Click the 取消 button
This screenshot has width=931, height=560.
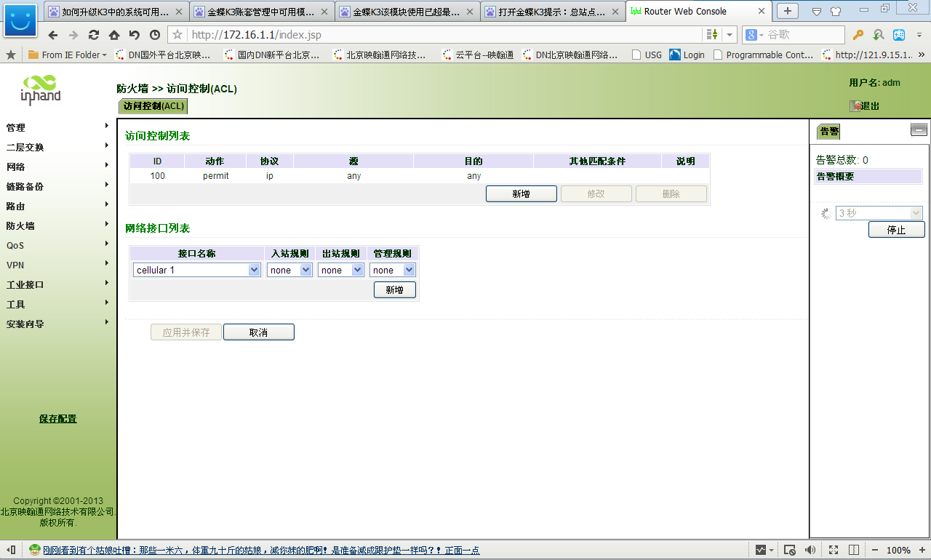[x=258, y=332]
